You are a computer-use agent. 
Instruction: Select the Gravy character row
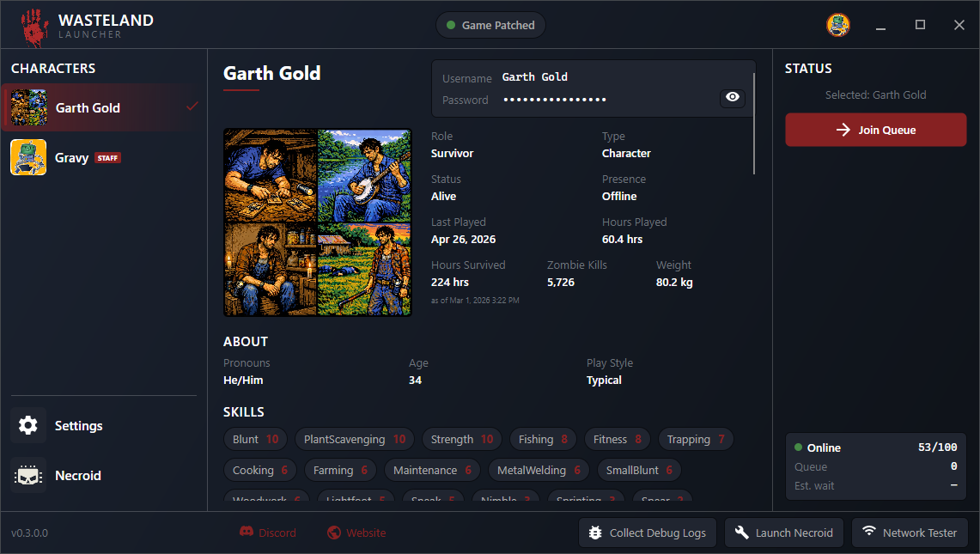pos(103,157)
